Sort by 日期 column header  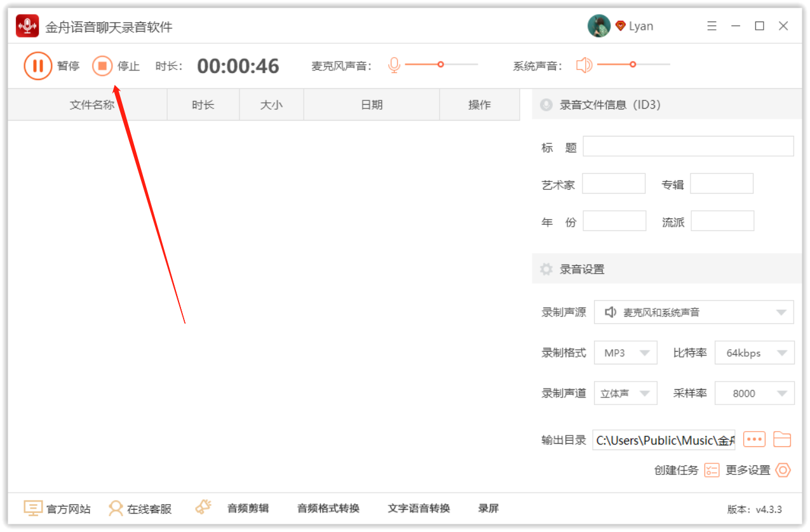coord(372,105)
